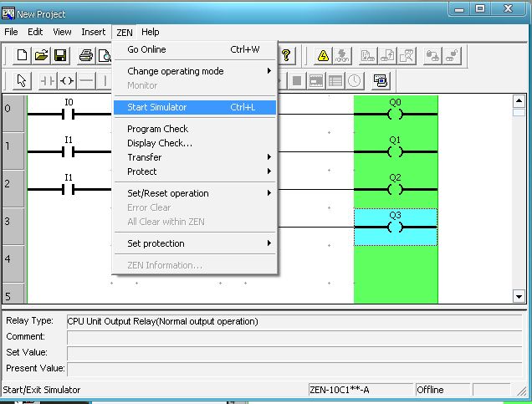The width and height of the screenshot is (532, 404).
Task: Select the Q0 output coil
Action: click(396, 114)
